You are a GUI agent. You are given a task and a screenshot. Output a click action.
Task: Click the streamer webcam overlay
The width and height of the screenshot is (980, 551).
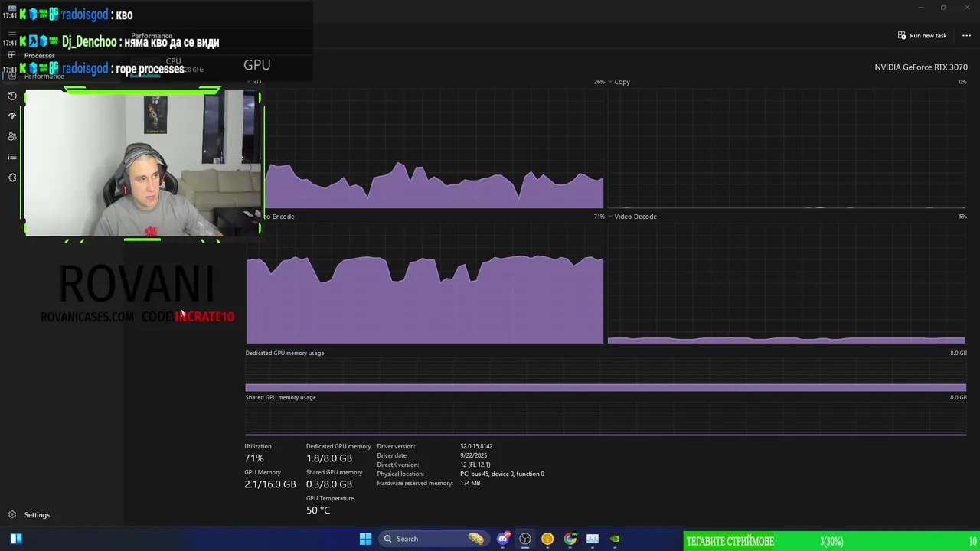(x=143, y=163)
